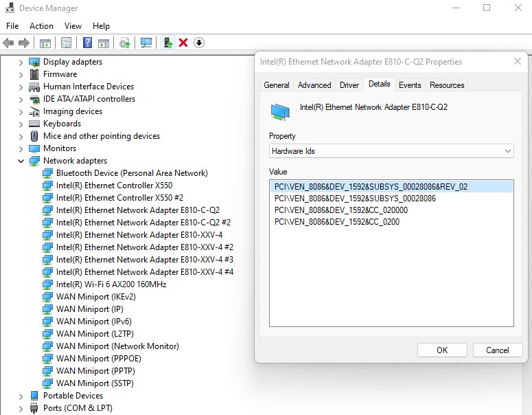Click Imaging devices camera icon
The height and width of the screenshot is (415, 532).
[34, 111]
